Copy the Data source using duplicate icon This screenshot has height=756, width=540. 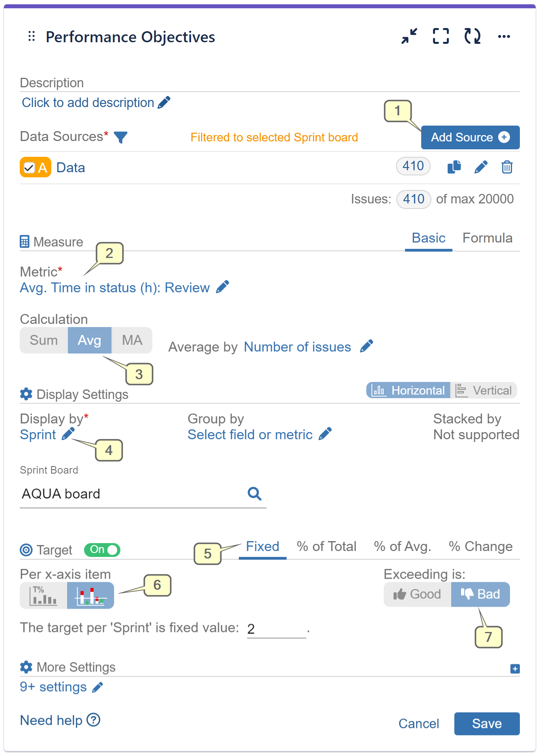pos(454,167)
